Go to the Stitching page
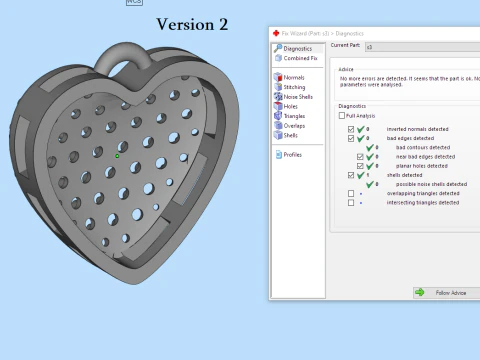The width and height of the screenshot is (480, 360). (294, 87)
